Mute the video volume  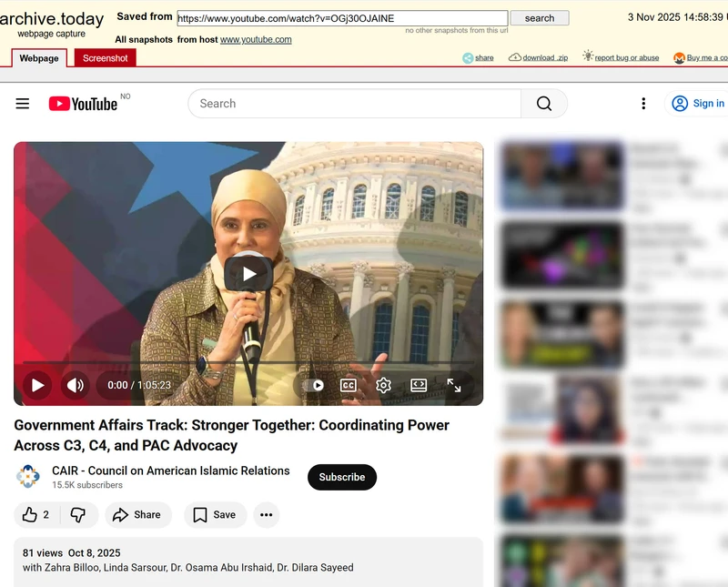(76, 385)
